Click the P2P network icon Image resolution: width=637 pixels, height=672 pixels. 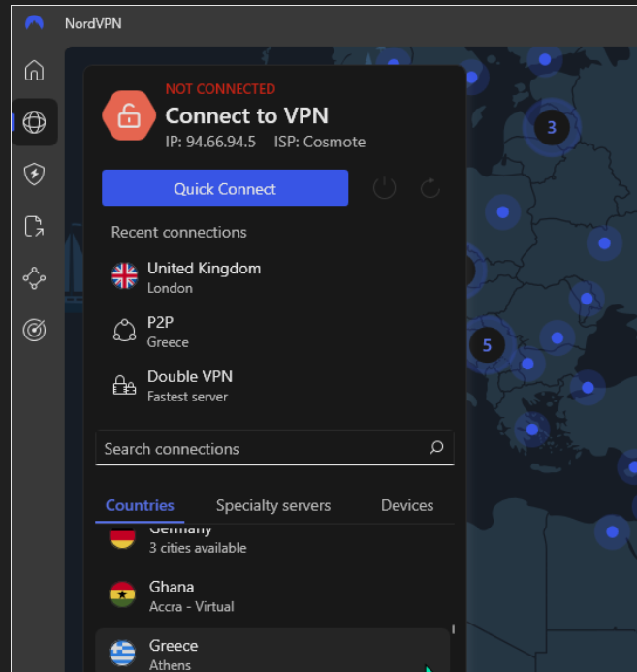[x=124, y=331]
